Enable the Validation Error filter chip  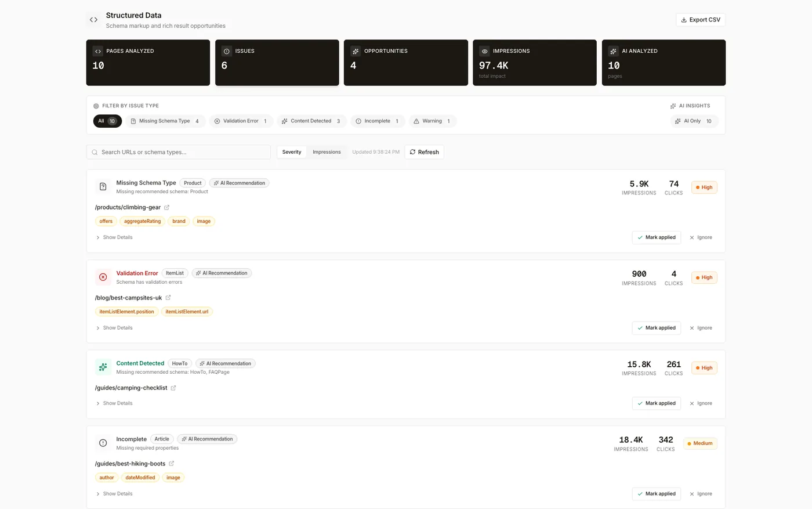point(241,121)
